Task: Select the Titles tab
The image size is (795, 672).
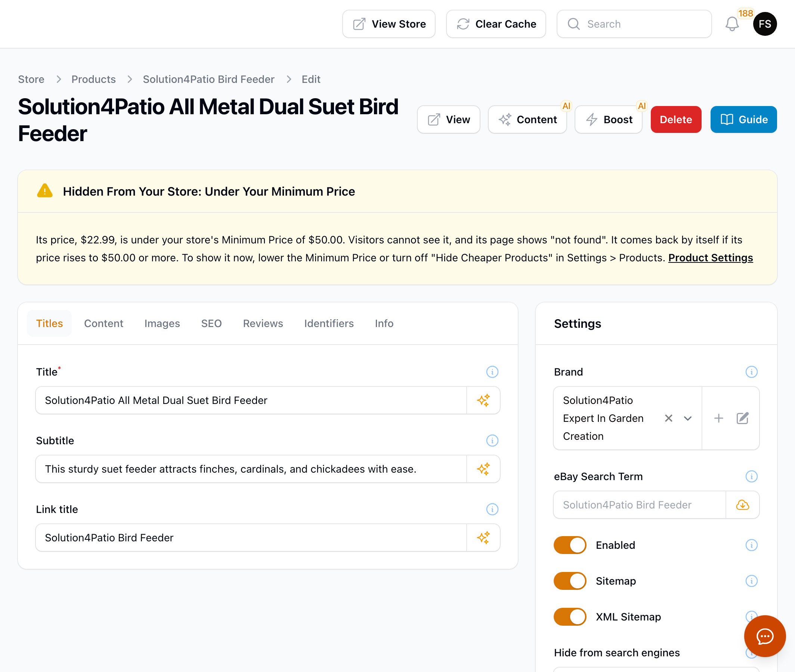Action: tap(49, 323)
